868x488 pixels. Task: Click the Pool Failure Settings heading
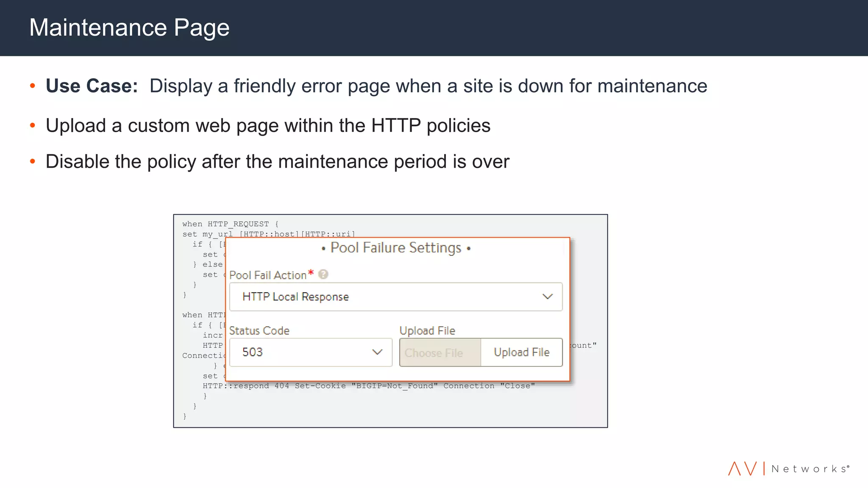pyautogui.click(x=396, y=248)
